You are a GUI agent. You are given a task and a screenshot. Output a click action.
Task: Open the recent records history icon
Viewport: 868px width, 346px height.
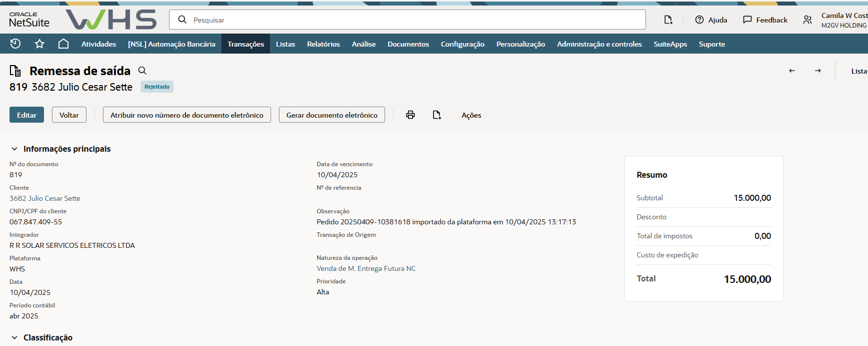[x=15, y=44]
